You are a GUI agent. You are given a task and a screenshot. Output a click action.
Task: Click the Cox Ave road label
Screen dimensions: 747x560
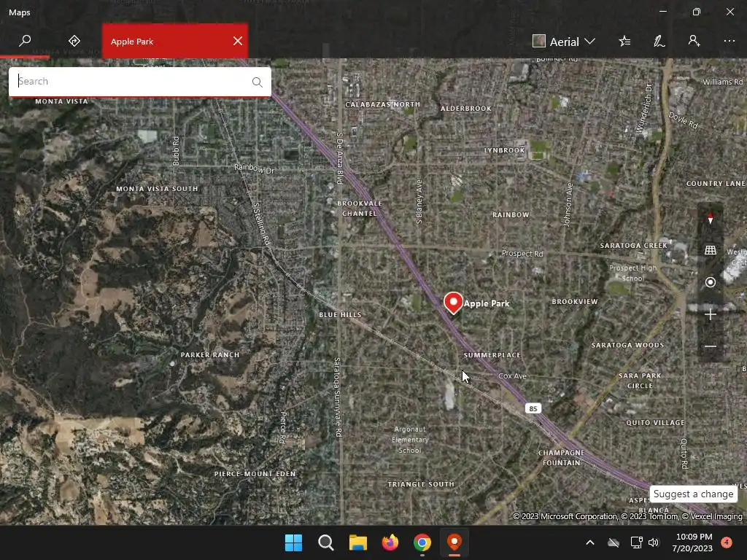tap(512, 376)
